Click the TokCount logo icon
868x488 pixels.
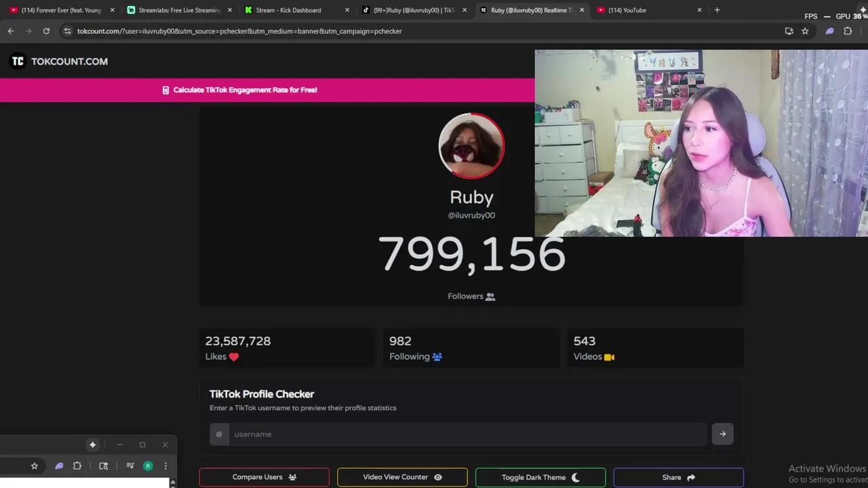pyautogui.click(x=18, y=61)
